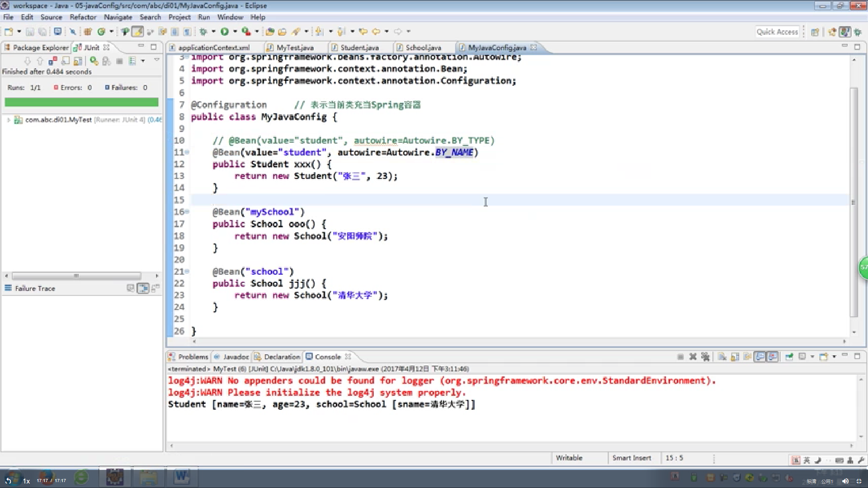Open the Refactor menu
Image resolution: width=868 pixels, height=488 pixels.
tap(83, 17)
